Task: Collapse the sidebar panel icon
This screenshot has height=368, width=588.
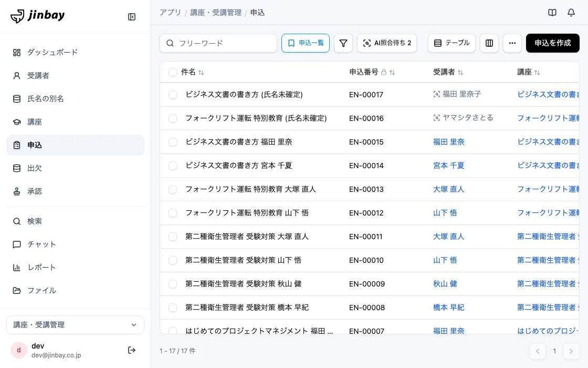Action: (x=132, y=17)
